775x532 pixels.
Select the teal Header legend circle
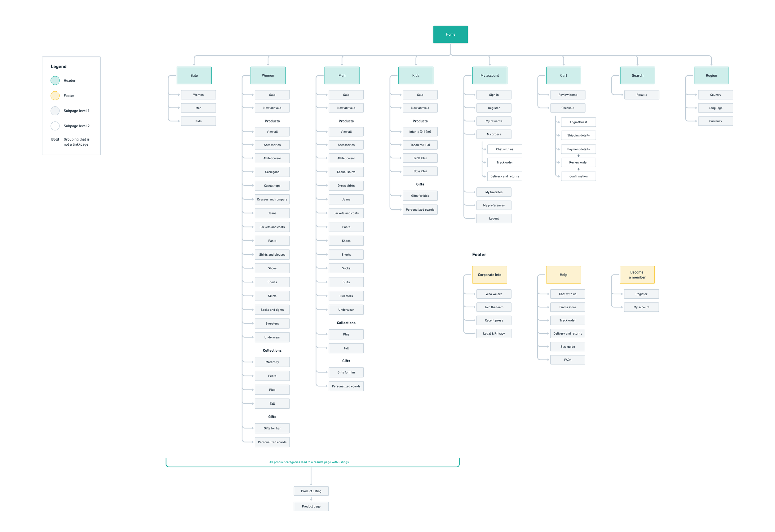pos(55,80)
